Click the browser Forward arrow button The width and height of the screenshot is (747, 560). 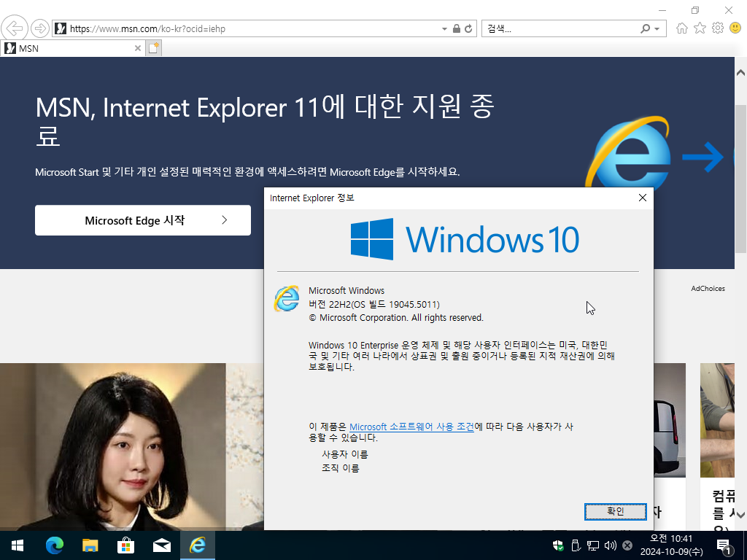pos(40,28)
